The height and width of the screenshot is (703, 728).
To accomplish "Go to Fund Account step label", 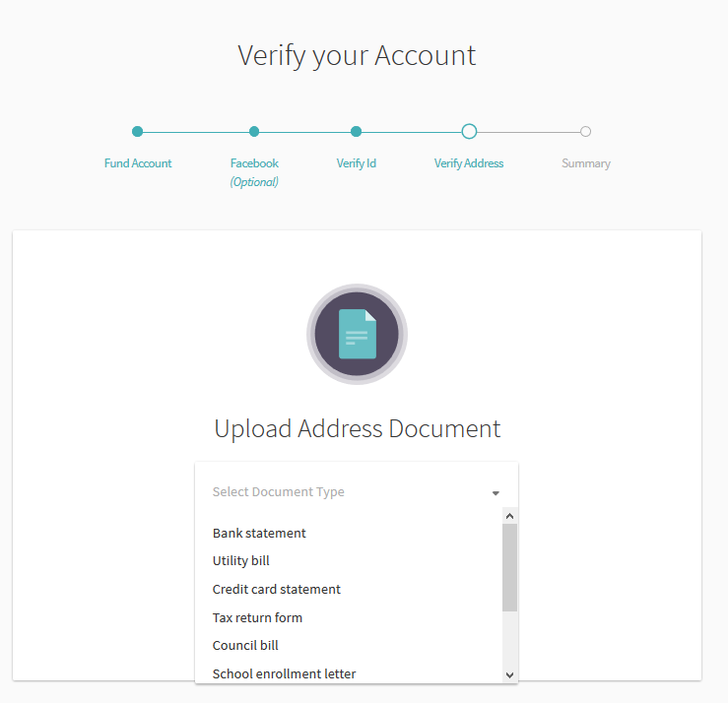I will pos(138,163).
